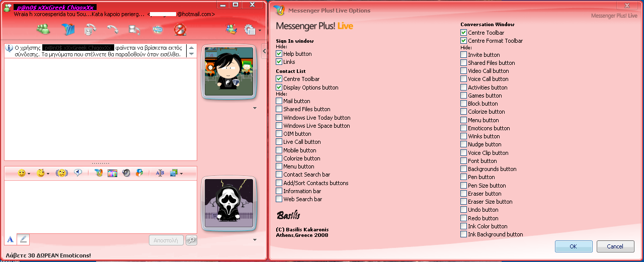The height and width of the screenshot is (262, 644).
Task: Open the emoticons smiley dropdown arrow
Action: [x=29, y=173]
